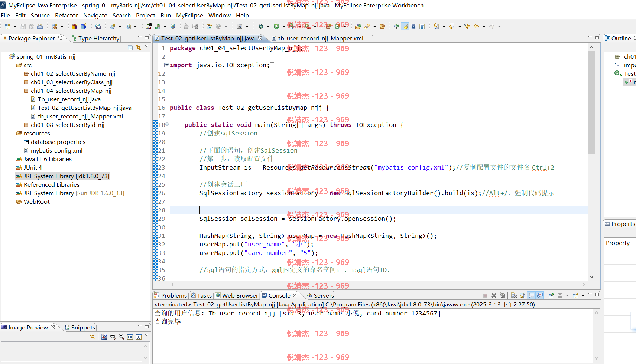Click Clear Console icon
The width and height of the screenshot is (636, 364).
[514, 295]
